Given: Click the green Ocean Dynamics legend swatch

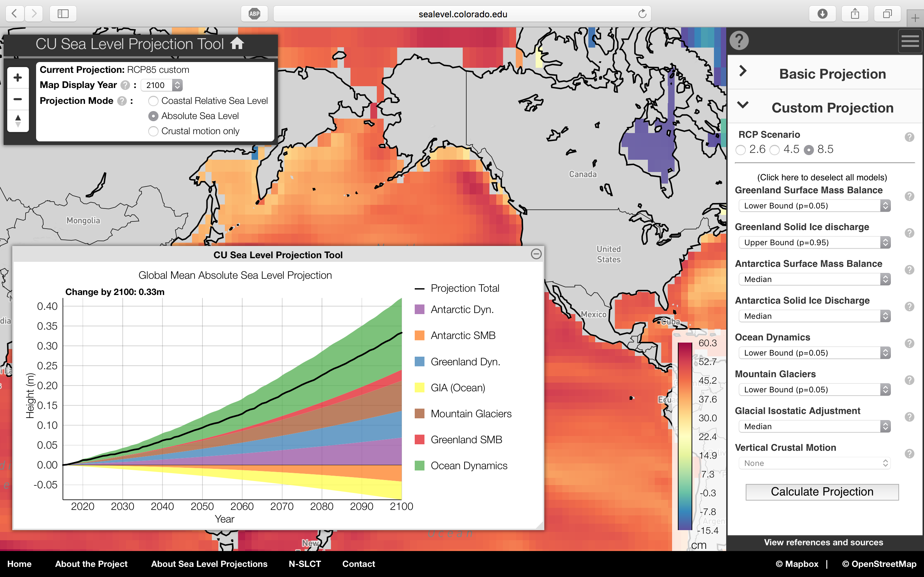Looking at the screenshot, I should pos(420,466).
